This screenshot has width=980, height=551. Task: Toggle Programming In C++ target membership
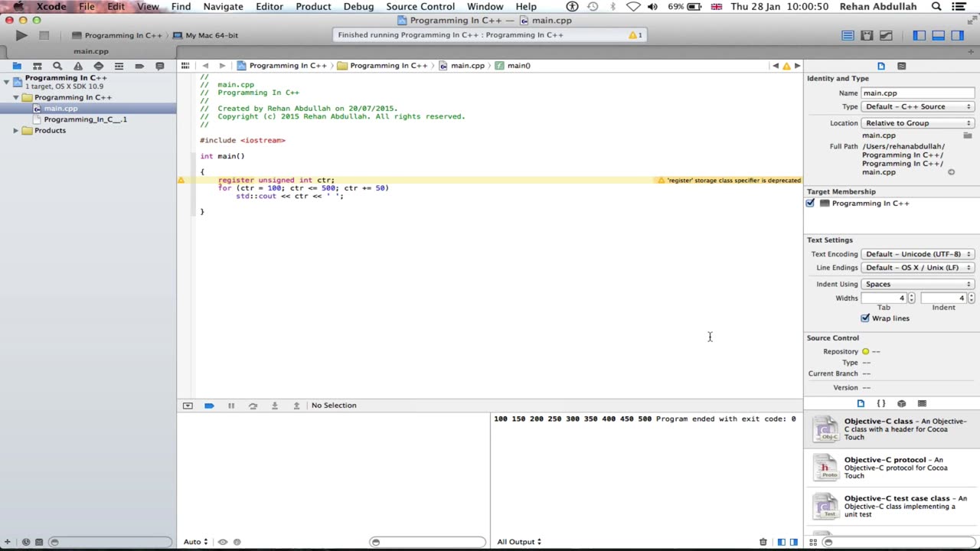tap(810, 204)
